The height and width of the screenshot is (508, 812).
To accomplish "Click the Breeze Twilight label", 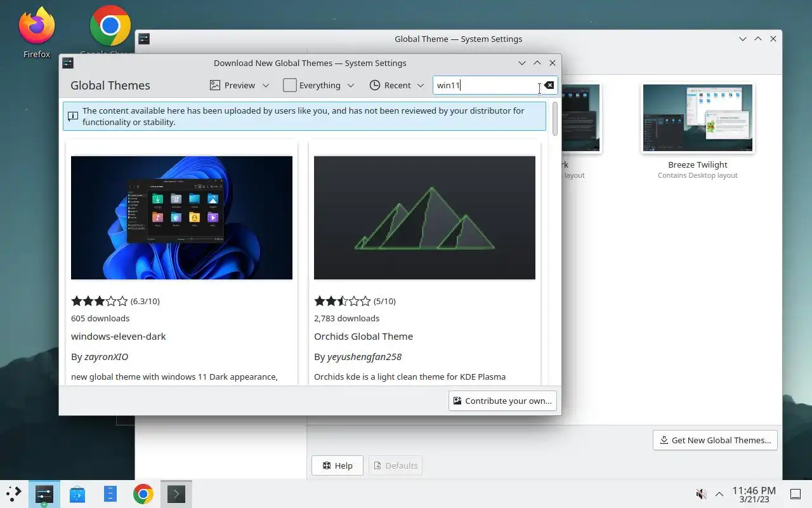I will coord(698,164).
